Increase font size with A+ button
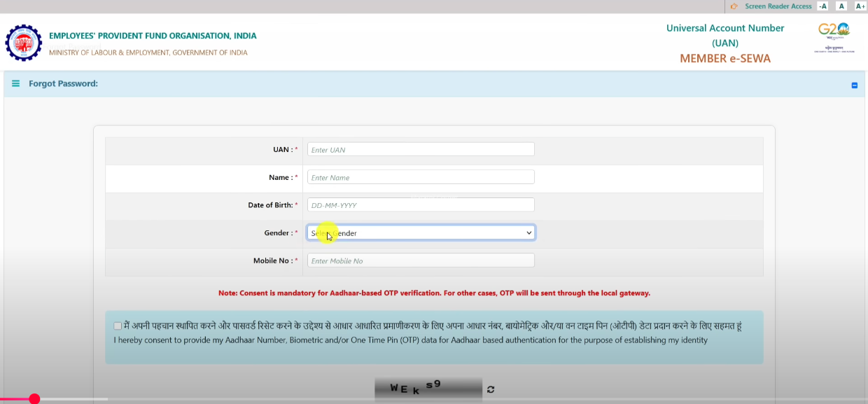The image size is (868, 404). tap(860, 6)
